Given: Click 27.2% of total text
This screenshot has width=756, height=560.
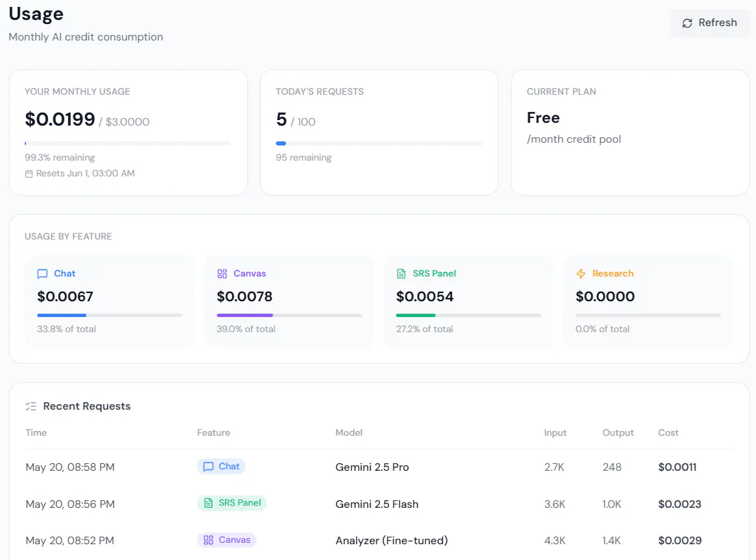Looking at the screenshot, I should [425, 329].
